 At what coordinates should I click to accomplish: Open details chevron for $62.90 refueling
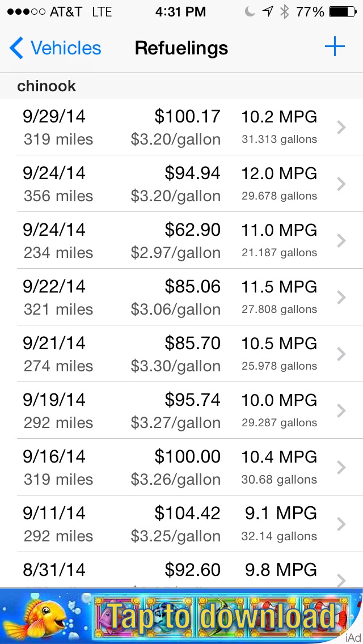pos(341,241)
